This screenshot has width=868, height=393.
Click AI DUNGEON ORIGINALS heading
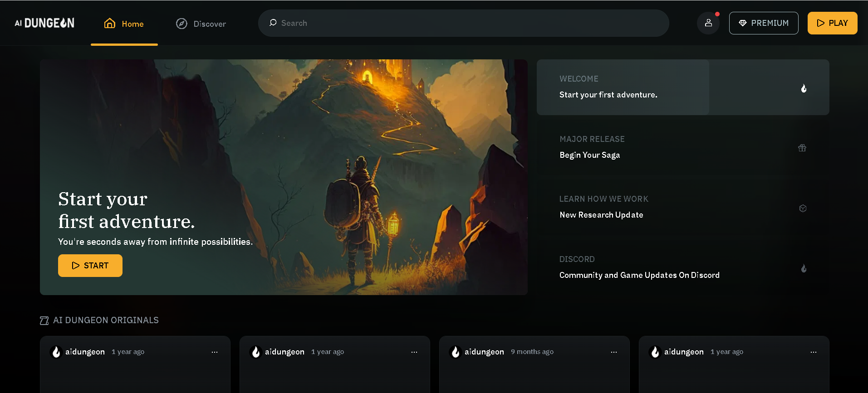click(106, 320)
